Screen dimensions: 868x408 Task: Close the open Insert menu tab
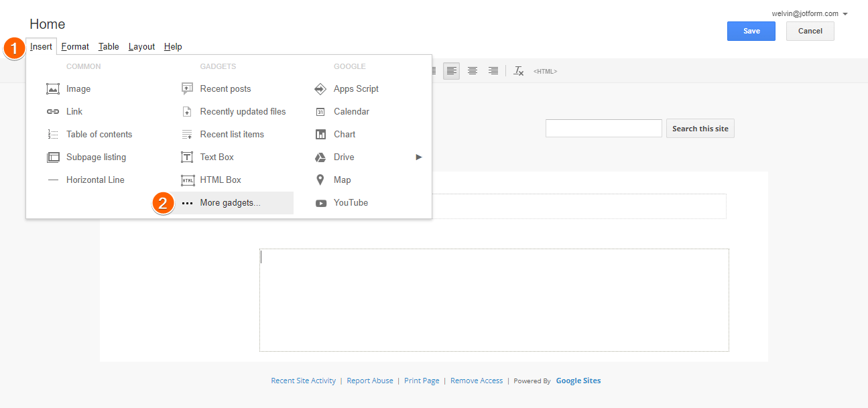click(41, 46)
